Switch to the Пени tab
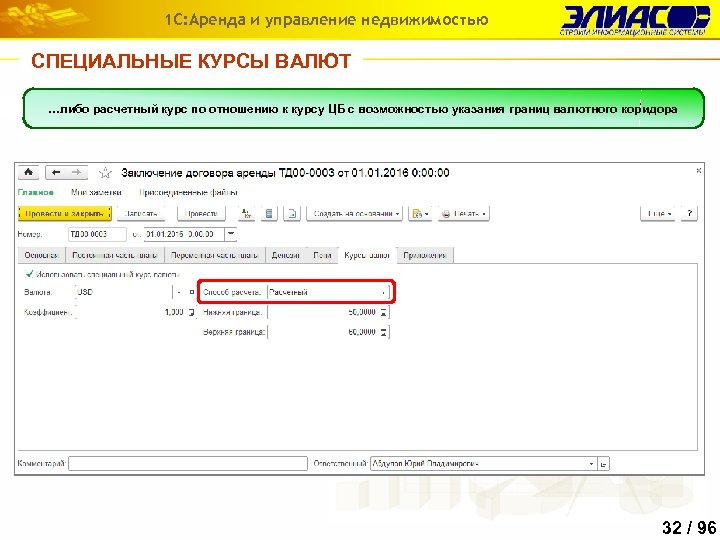Screen dimensions: 720x540 pos(322,255)
